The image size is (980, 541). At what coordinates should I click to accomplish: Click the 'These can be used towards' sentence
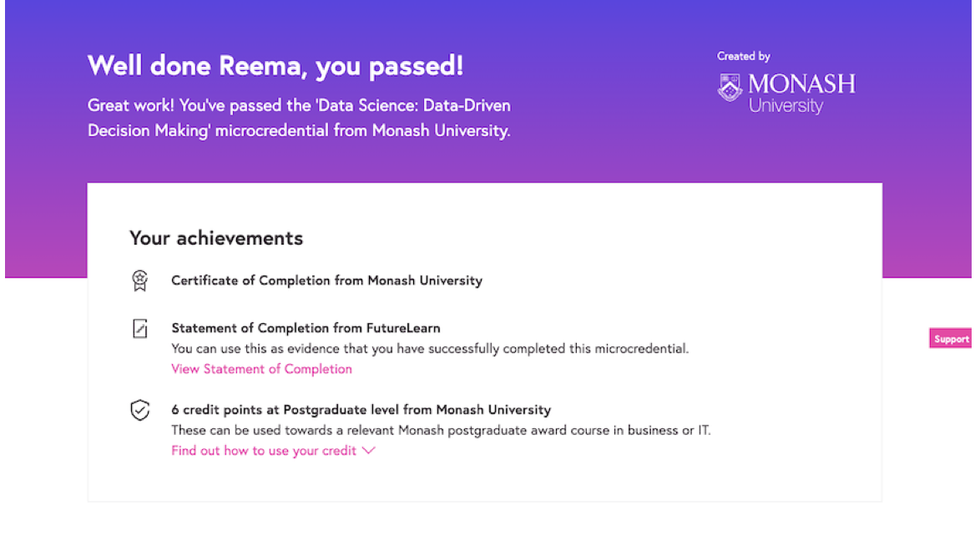tap(441, 431)
